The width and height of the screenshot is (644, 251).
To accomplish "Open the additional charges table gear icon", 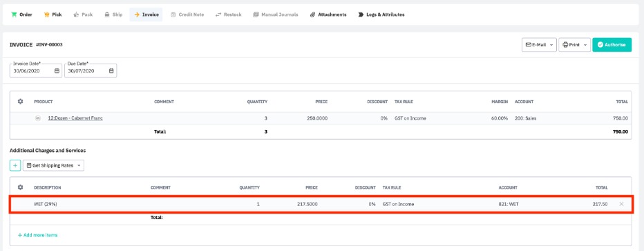I will click(x=21, y=187).
